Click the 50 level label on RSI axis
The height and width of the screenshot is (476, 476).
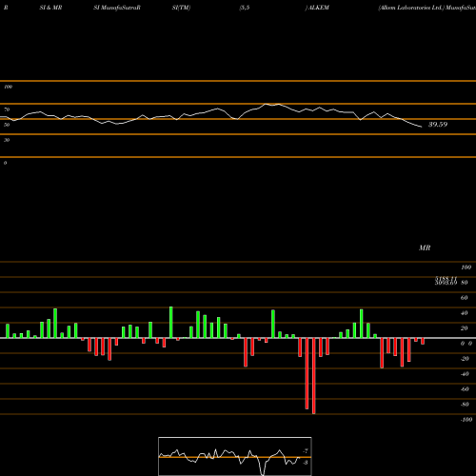point(7,125)
